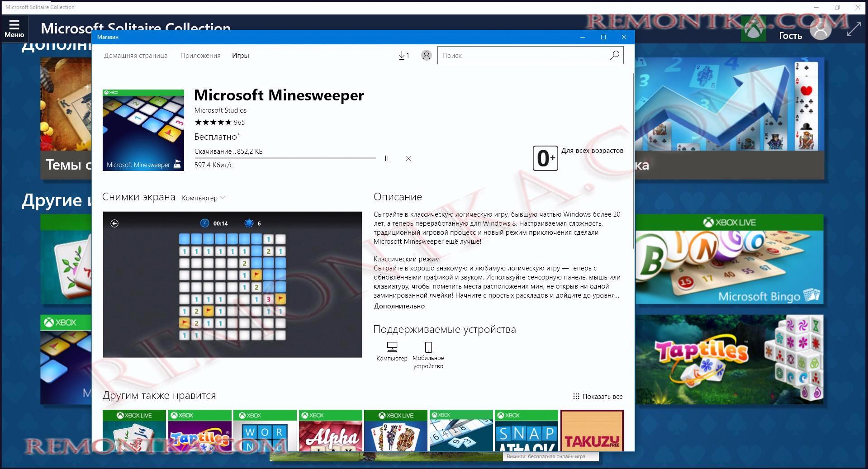Open the Takuzu Free tile in recommended apps
This screenshot has width=868, height=469.
click(592, 431)
